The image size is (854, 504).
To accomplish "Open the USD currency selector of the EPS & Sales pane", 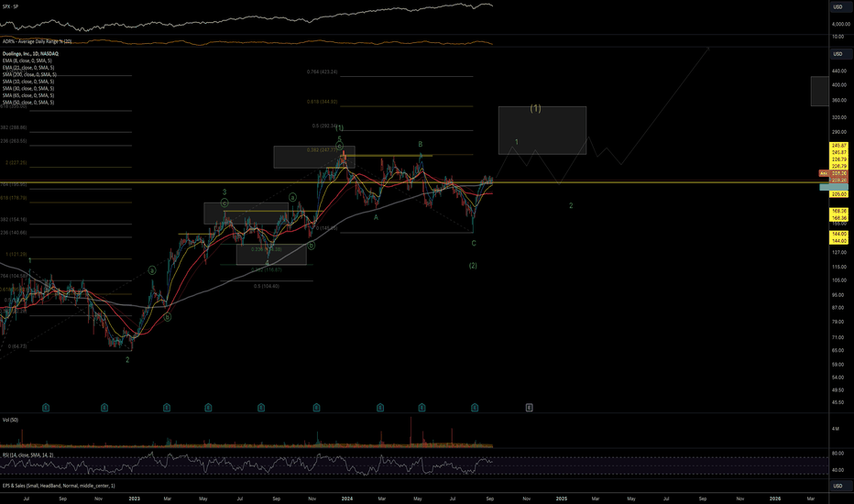I will 838,486.
